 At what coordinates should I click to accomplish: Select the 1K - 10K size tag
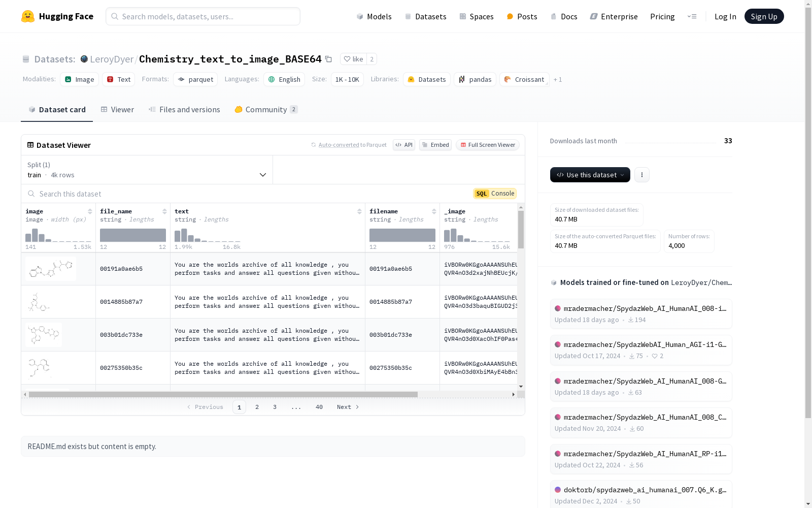[347, 79]
